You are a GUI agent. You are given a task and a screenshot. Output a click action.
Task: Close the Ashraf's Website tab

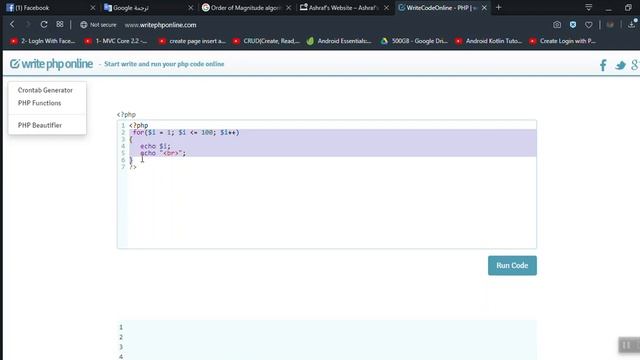387,8
